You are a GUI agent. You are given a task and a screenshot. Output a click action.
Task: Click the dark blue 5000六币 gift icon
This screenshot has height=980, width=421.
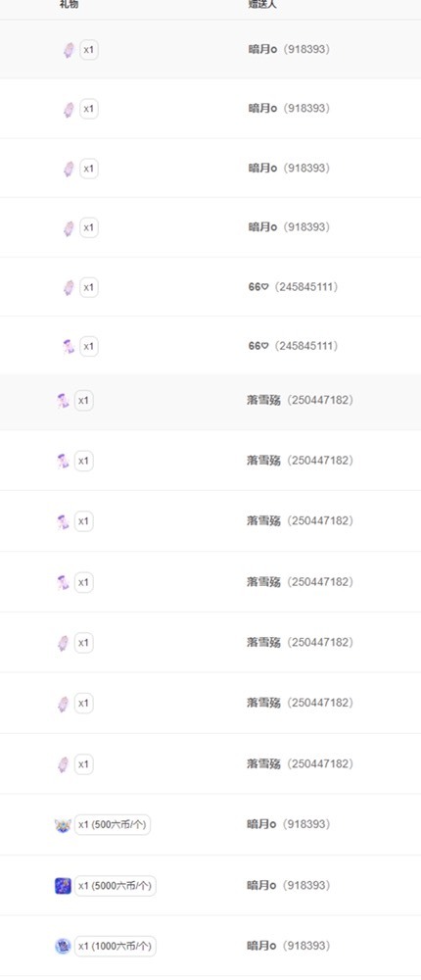63,886
